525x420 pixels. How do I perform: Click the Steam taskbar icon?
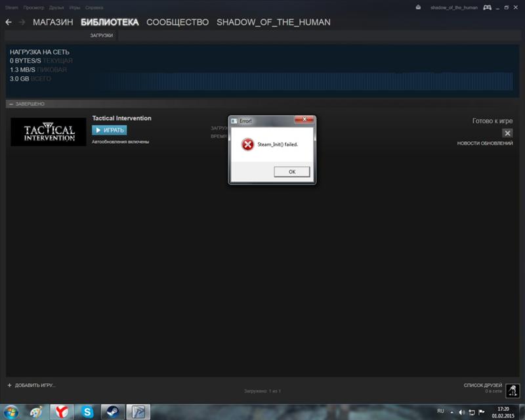112,412
